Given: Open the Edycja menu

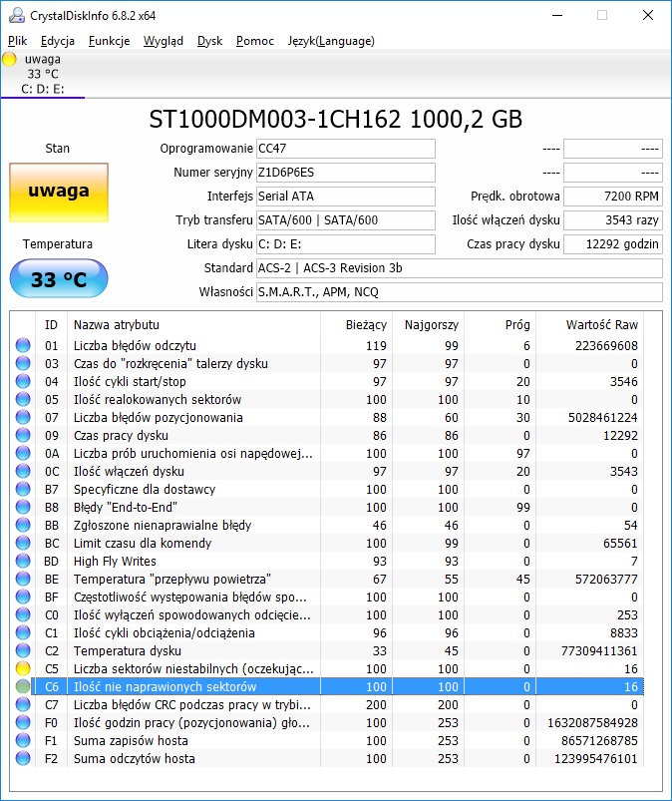Looking at the screenshot, I should coord(57,41).
